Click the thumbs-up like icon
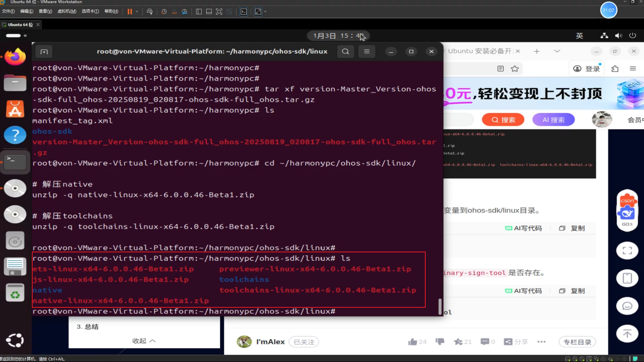 tap(412, 342)
